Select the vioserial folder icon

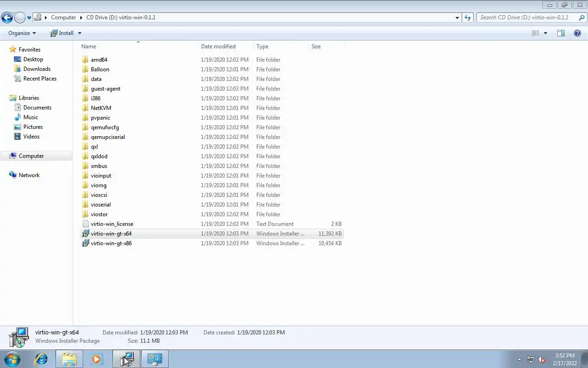(x=85, y=205)
